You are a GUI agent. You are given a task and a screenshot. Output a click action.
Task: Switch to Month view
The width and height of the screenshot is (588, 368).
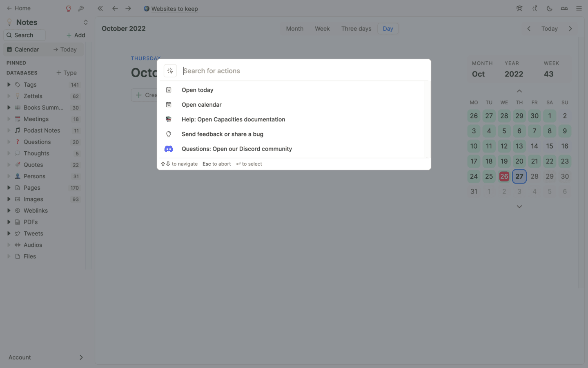[x=294, y=29]
